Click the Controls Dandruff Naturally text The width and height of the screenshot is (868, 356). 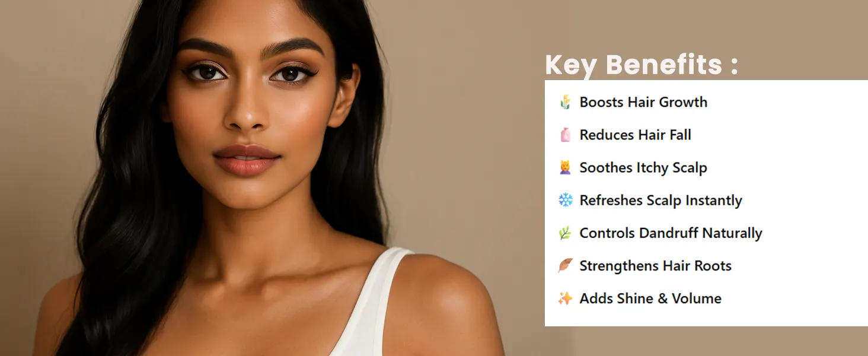tap(671, 233)
